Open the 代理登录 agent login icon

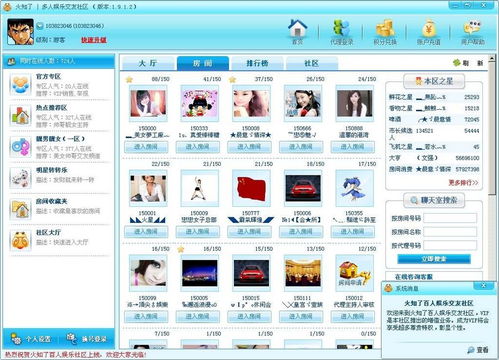click(341, 32)
